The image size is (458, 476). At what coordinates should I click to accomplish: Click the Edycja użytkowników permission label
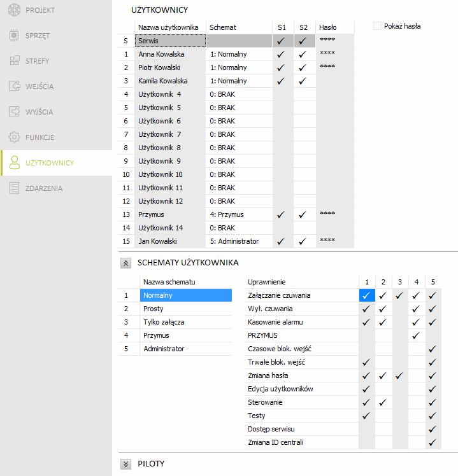(x=280, y=389)
